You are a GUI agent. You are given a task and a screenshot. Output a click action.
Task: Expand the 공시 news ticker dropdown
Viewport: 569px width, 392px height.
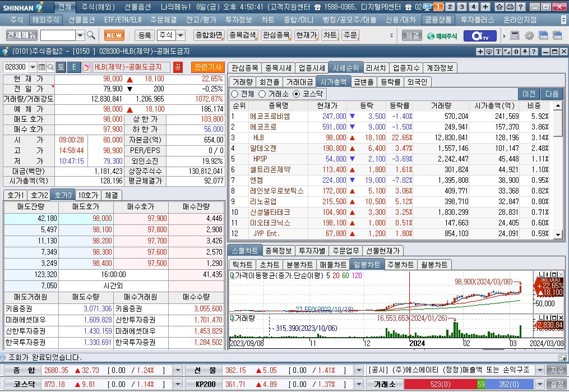click(540, 371)
